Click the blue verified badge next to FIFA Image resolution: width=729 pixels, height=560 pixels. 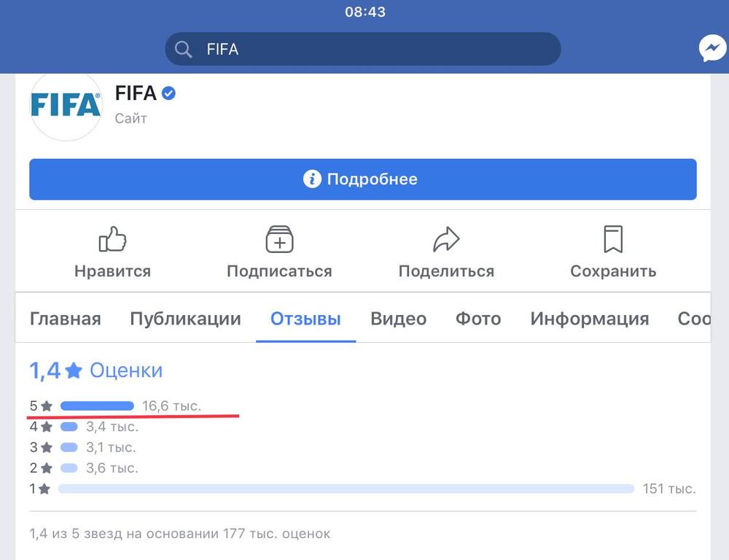pyautogui.click(x=168, y=93)
